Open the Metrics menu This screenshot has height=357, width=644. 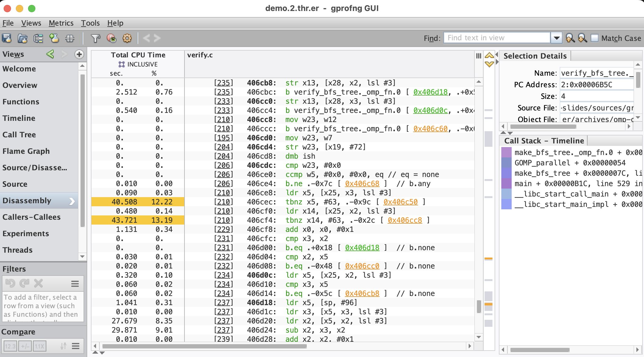tap(61, 23)
